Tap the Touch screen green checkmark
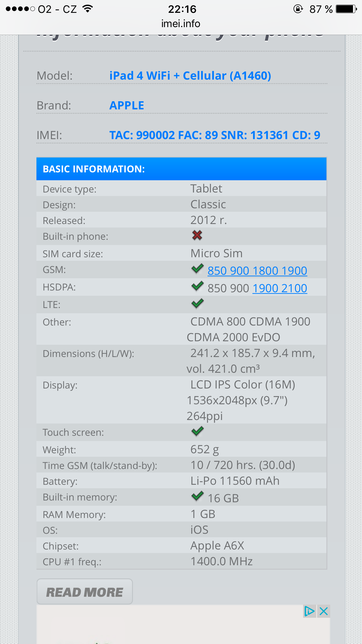This screenshot has height=644, width=362. [197, 431]
